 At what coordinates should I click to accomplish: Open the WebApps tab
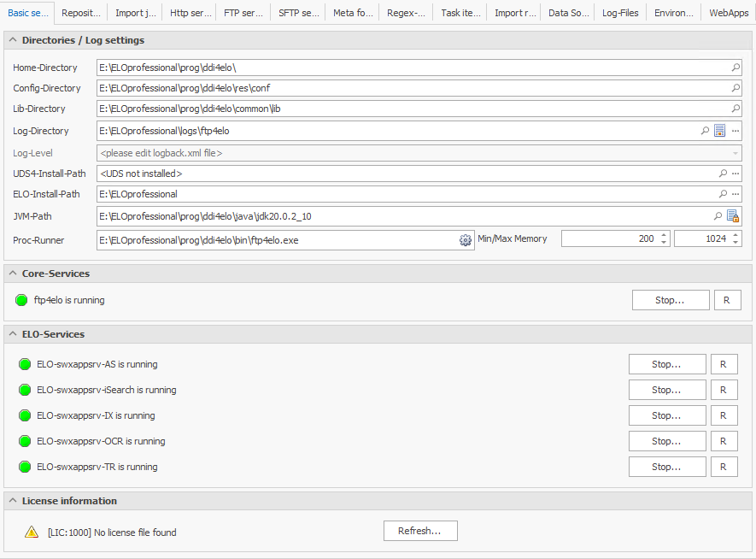pyautogui.click(x=728, y=13)
